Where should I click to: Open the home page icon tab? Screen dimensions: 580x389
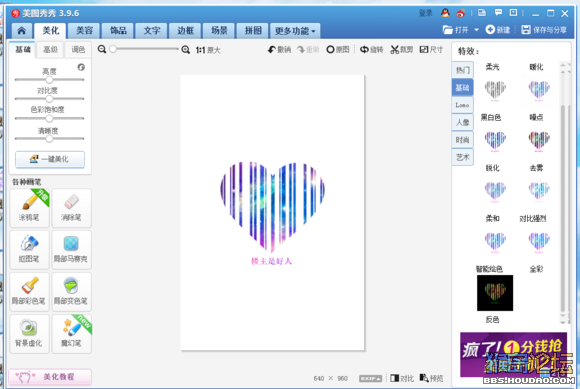click(x=21, y=31)
